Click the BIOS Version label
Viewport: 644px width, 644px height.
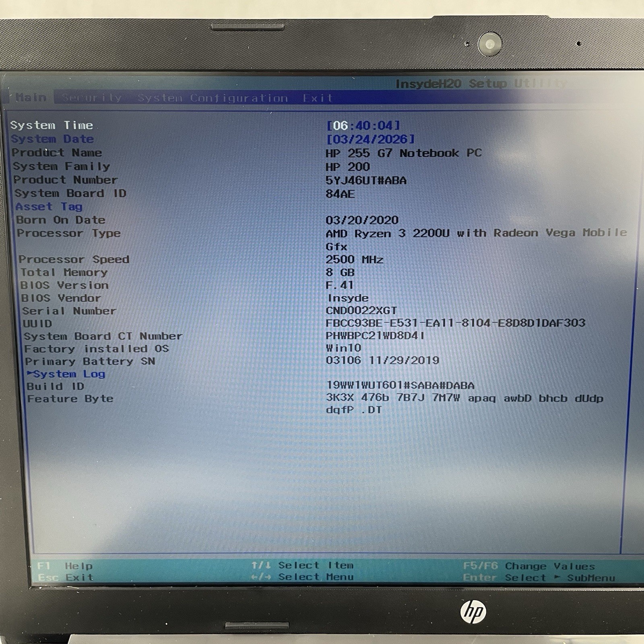(x=65, y=285)
